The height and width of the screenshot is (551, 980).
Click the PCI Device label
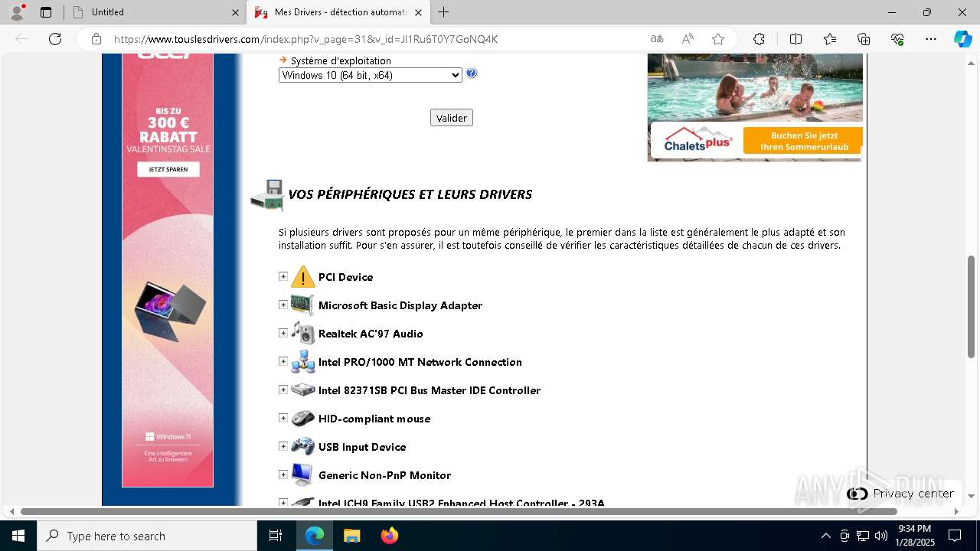(345, 277)
